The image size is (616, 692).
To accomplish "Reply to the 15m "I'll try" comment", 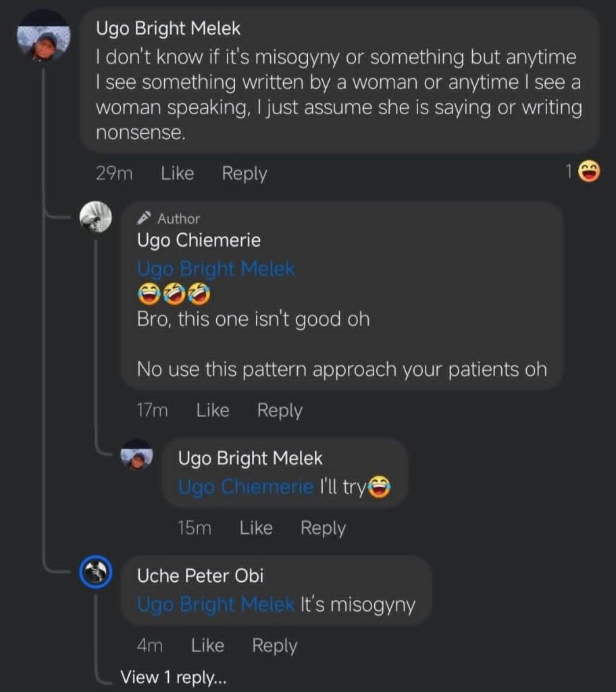I will click(x=323, y=528).
